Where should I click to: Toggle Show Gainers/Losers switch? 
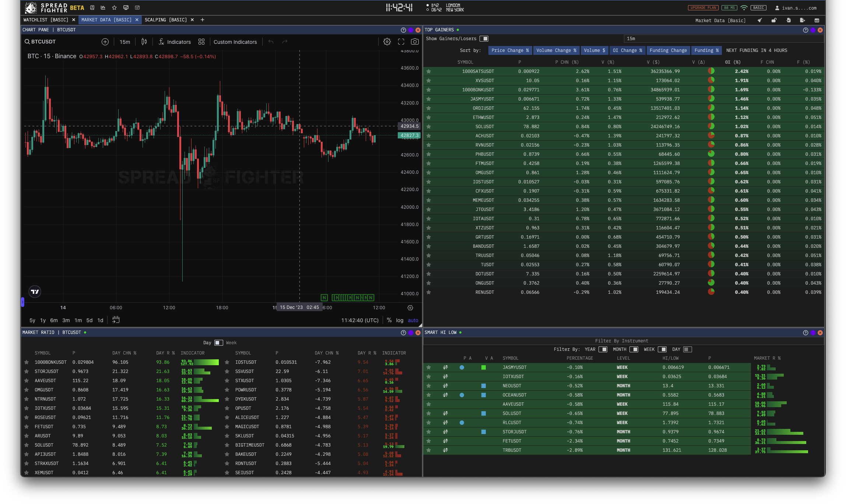tap(484, 39)
